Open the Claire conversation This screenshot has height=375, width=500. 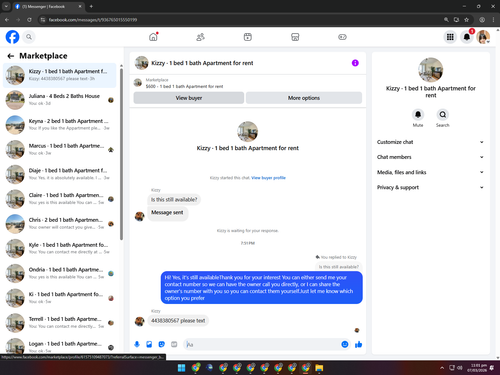click(60, 199)
